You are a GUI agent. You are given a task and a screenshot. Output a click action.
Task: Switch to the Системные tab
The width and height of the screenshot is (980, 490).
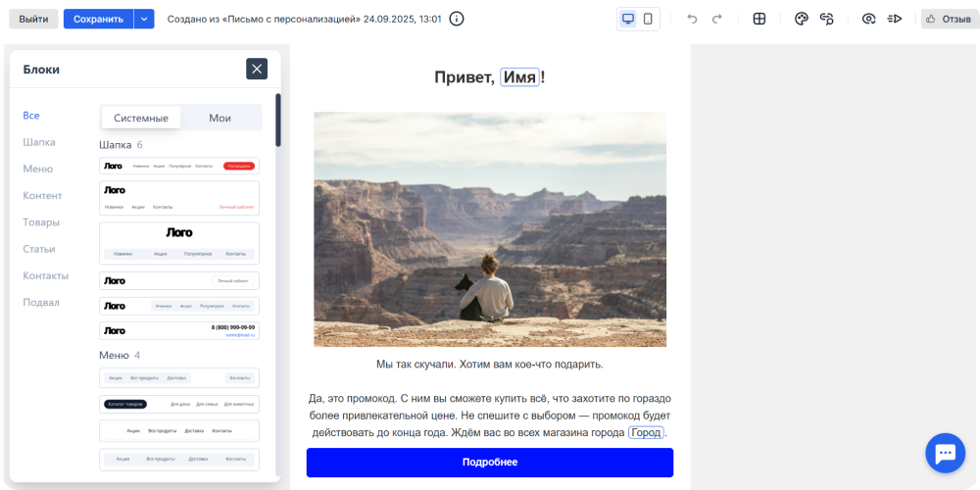pos(141,119)
